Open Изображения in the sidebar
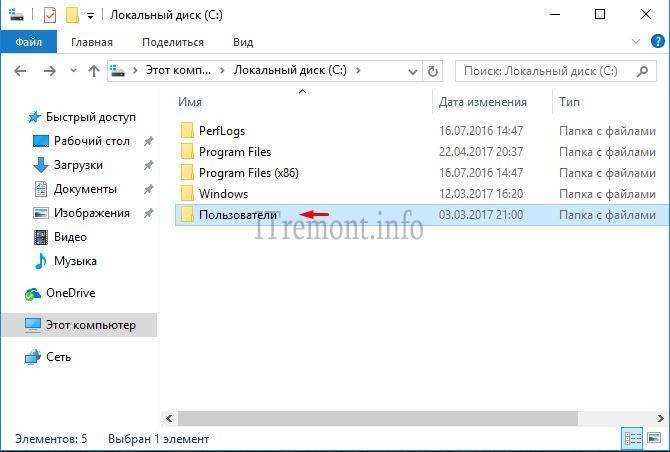This screenshot has height=452, width=670. [x=91, y=213]
